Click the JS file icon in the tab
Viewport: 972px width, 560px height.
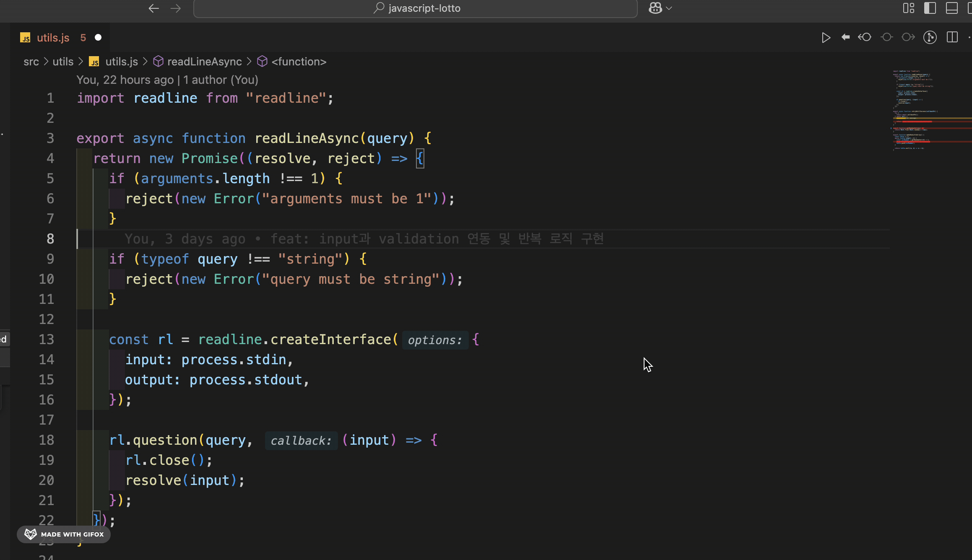(25, 38)
